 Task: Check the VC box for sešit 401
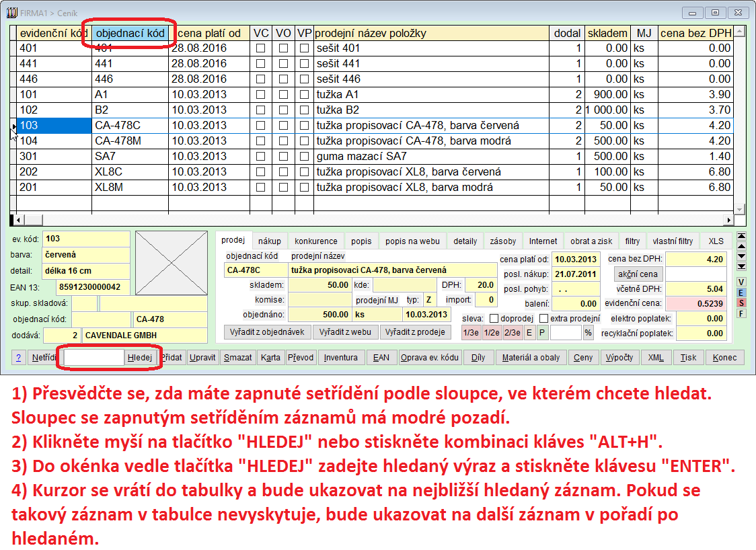click(x=260, y=48)
